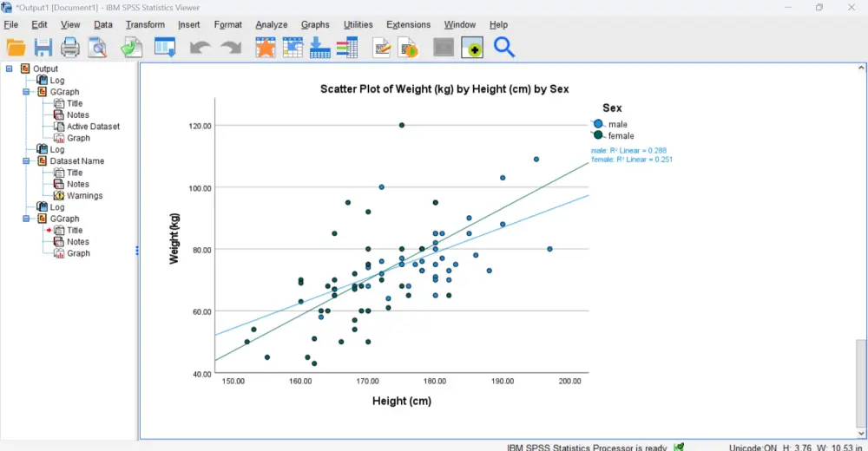Collapse the GGraph node containing Active Dataset
The image size is (868, 451).
[x=26, y=92]
